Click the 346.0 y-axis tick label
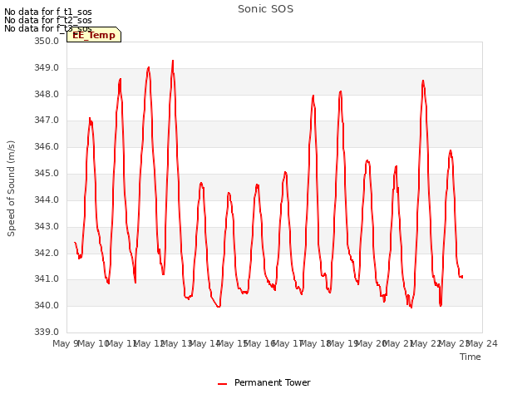The height and width of the screenshot is (399, 532). (47, 146)
